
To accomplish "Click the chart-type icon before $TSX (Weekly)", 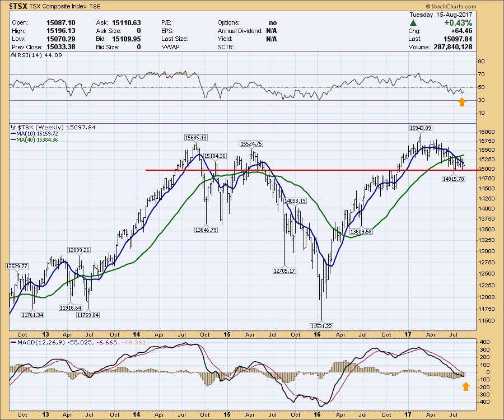I will [x=13, y=127].
